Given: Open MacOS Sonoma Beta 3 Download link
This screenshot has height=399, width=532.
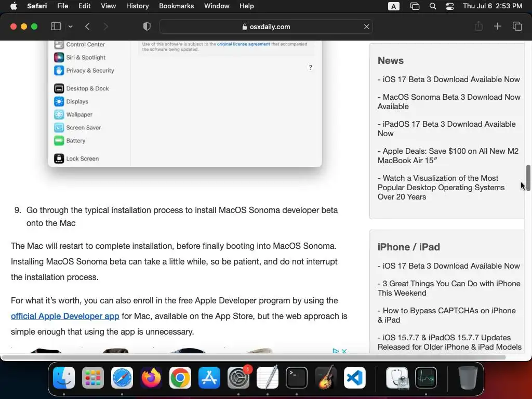Looking at the screenshot, I should click(x=449, y=102).
